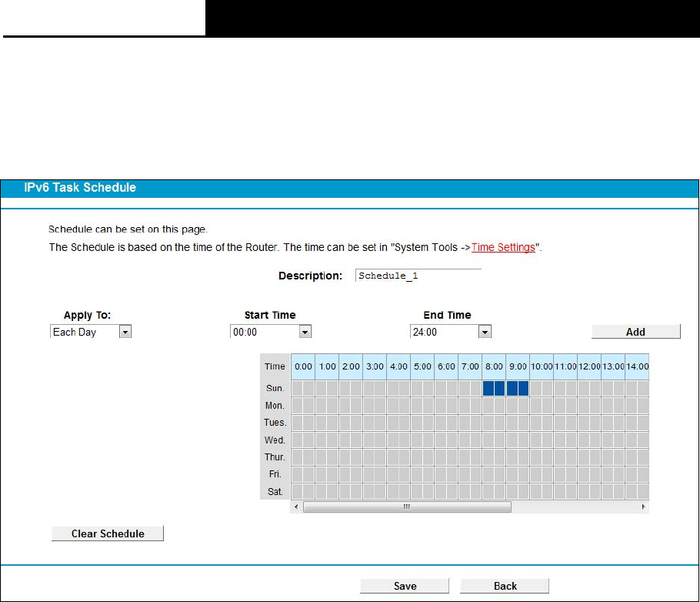Click the 9:00 time column header

[518, 366]
